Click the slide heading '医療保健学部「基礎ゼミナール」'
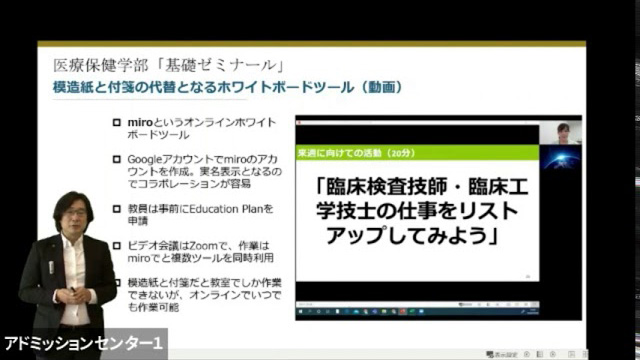Image resolution: width=640 pixels, height=360 pixels. (169, 65)
